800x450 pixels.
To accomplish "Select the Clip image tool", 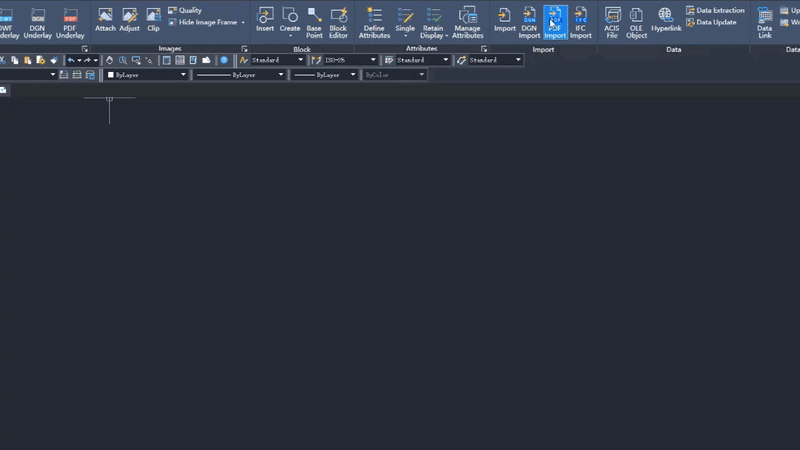I will (153, 20).
